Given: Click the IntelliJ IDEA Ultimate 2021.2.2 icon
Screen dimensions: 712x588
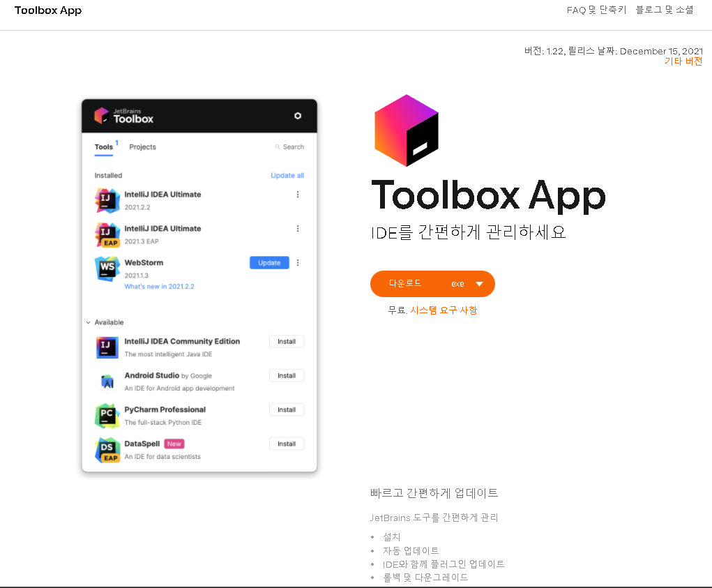Looking at the screenshot, I should [107, 200].
